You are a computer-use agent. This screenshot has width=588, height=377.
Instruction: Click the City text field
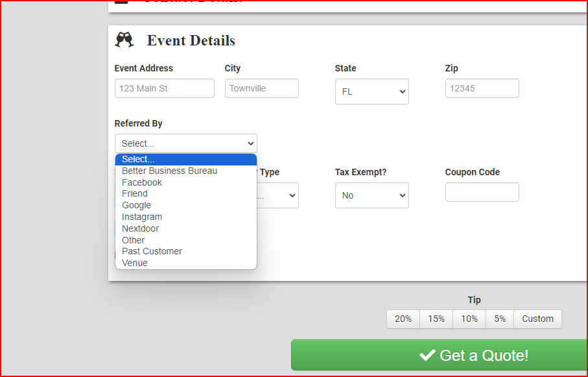[x=261, y=88]
